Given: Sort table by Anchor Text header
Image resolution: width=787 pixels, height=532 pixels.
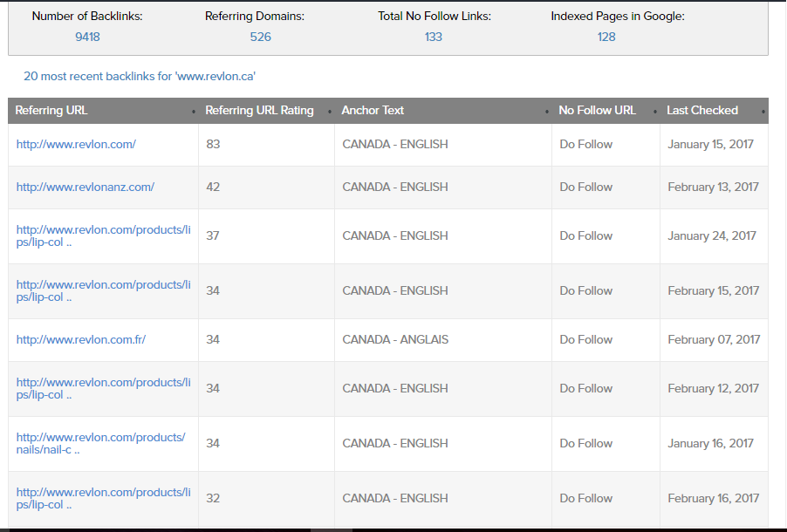Looking at the screenshot, I should (373, 111).
